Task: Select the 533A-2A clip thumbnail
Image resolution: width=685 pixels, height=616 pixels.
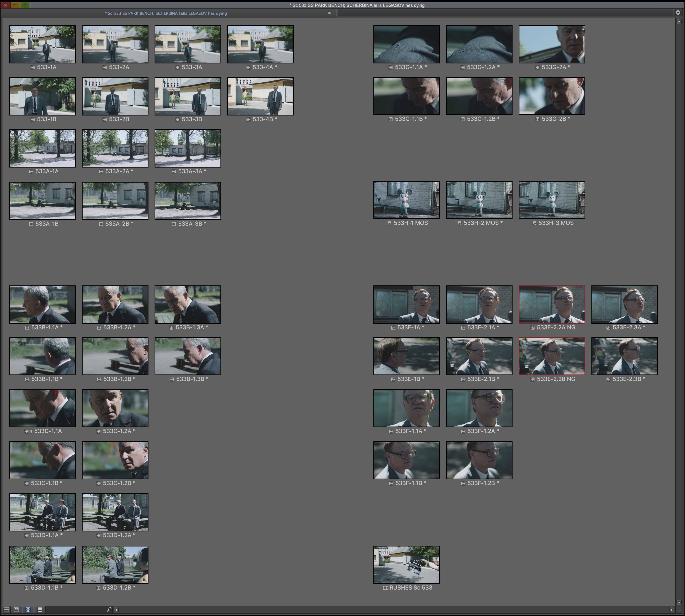Action: click(115, 149)
